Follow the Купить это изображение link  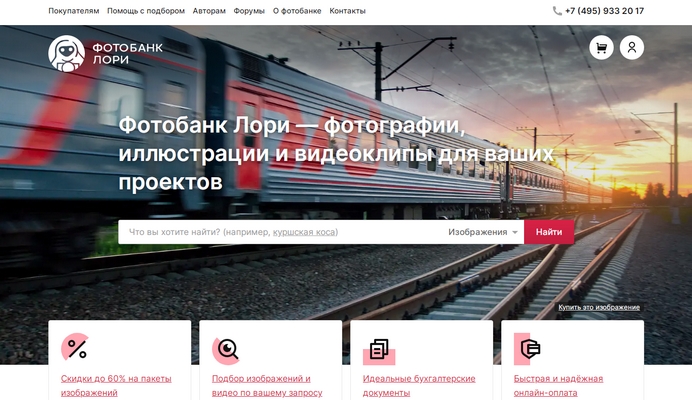[599, 307]
